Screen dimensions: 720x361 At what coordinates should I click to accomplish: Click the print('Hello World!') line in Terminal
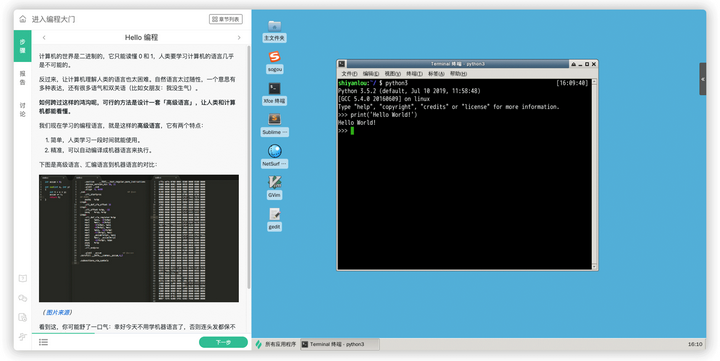pos(378,115)
